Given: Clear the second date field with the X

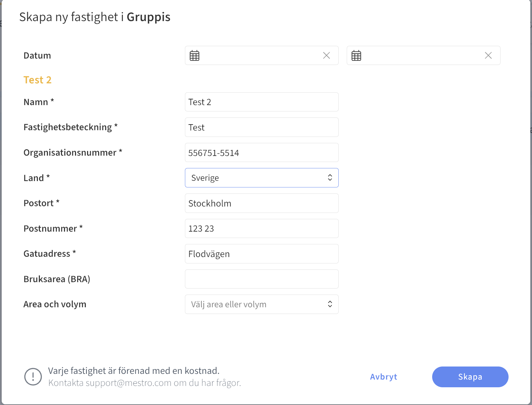Looking at the screenshot, I should [488, 56].
